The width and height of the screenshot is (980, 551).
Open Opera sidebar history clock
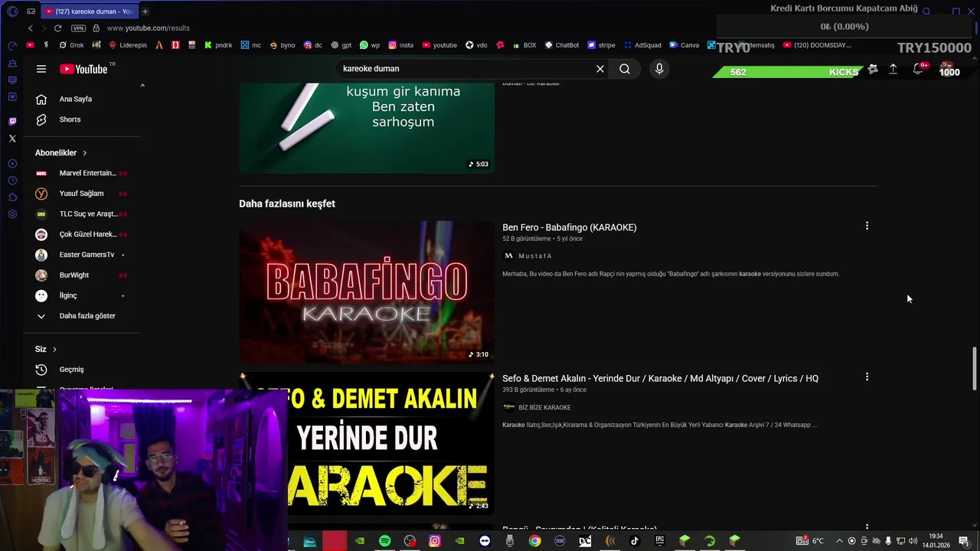click(x=12, y=181)
